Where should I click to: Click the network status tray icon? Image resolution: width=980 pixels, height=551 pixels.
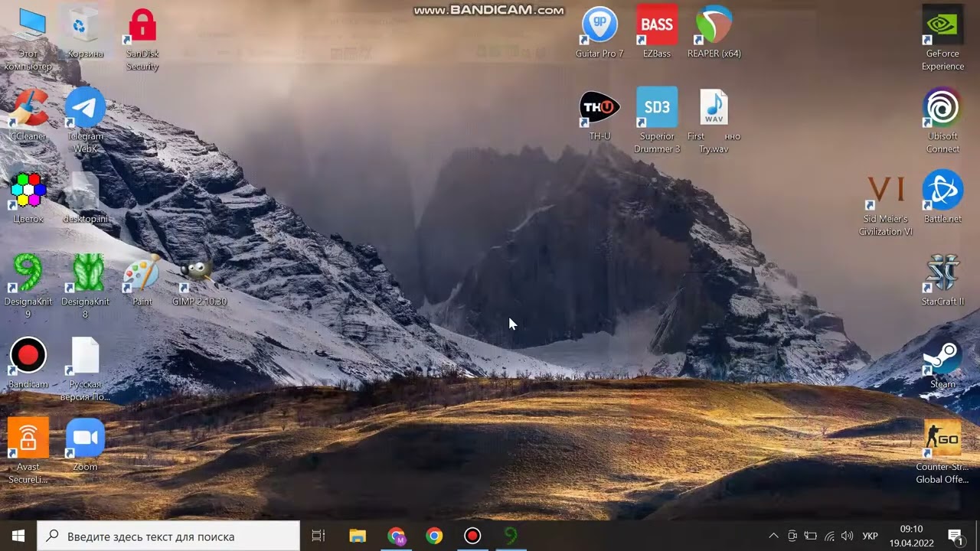pyautogui.click(x=829, y=536)
